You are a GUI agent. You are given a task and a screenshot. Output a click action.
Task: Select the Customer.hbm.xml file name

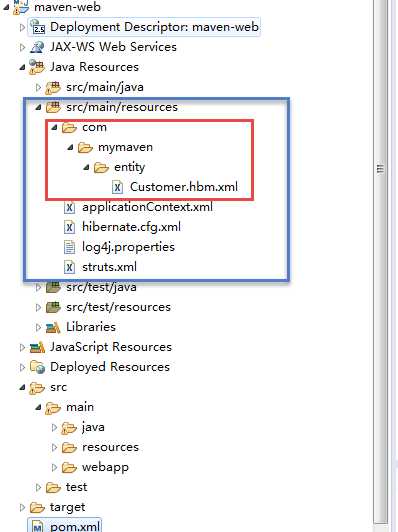184,187
